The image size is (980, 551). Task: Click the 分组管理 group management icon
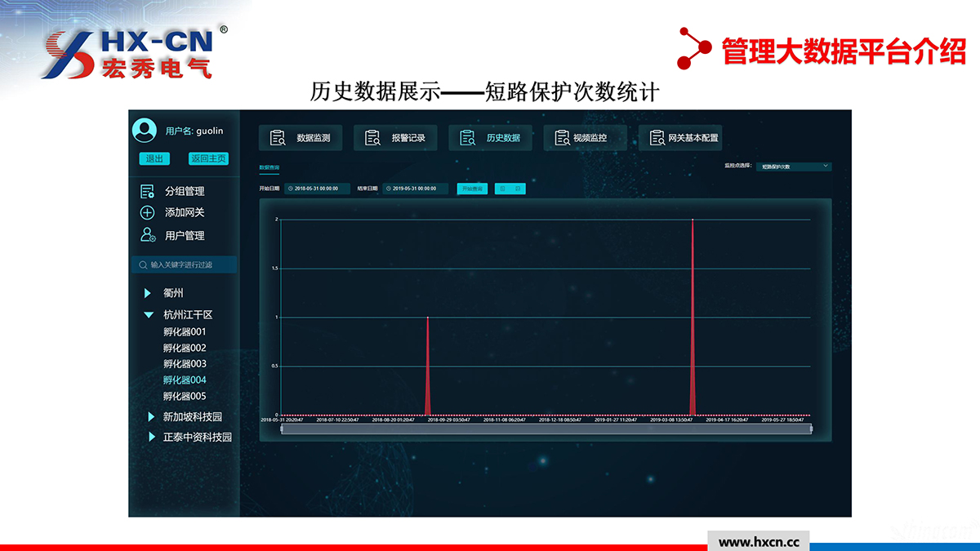[x=147, y=192]
